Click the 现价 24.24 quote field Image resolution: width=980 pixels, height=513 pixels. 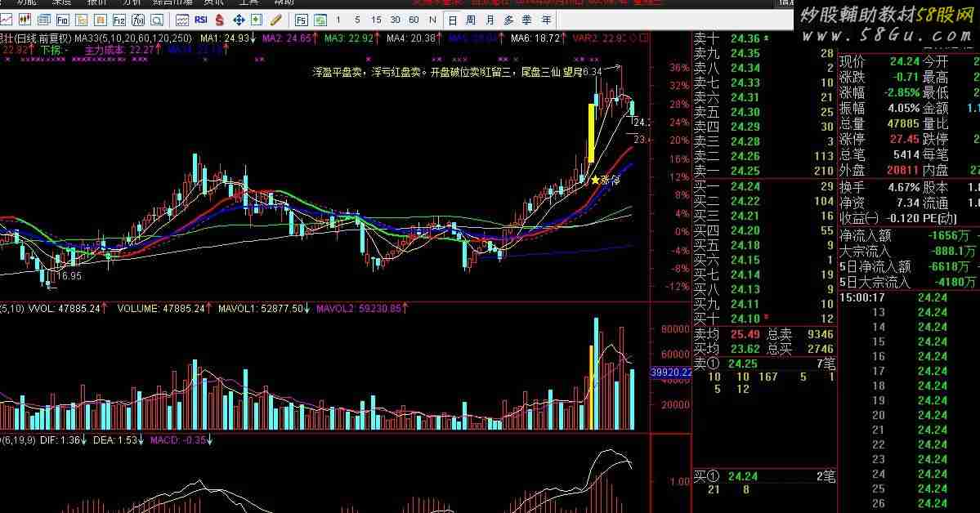pos(879,61)
